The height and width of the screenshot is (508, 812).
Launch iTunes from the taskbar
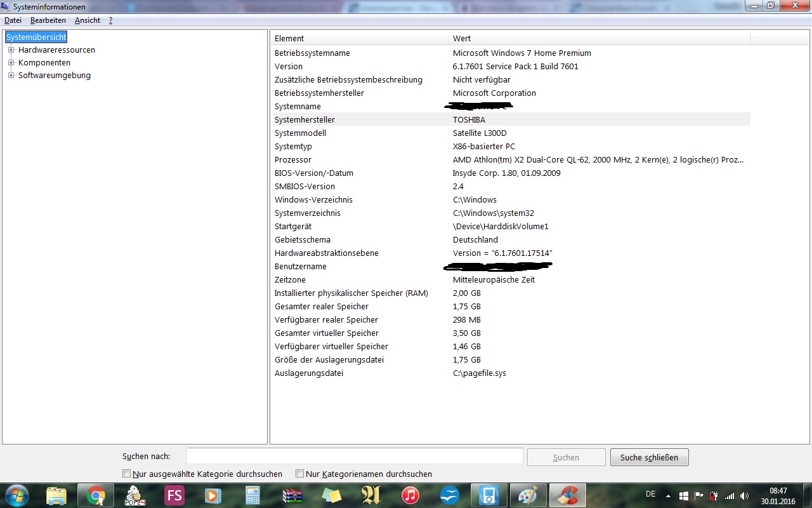(410, 495)
